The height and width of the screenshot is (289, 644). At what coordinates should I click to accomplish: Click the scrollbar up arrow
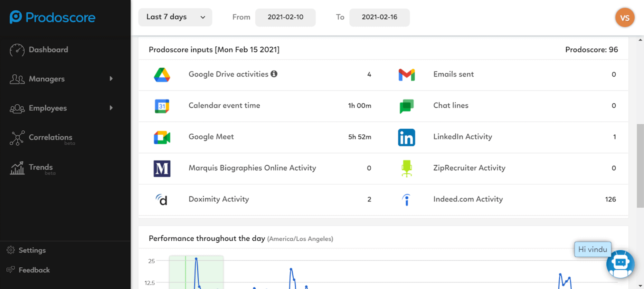pos(640,40)
